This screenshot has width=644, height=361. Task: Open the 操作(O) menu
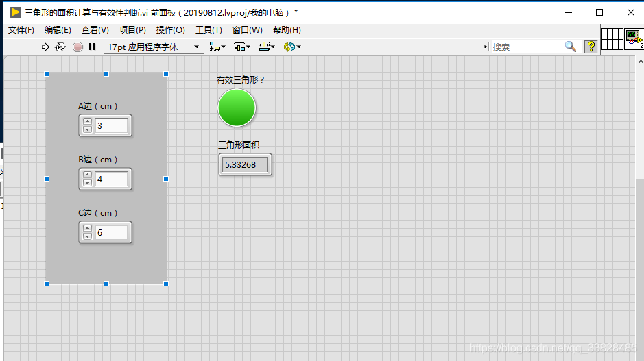[x=171, y=30]
